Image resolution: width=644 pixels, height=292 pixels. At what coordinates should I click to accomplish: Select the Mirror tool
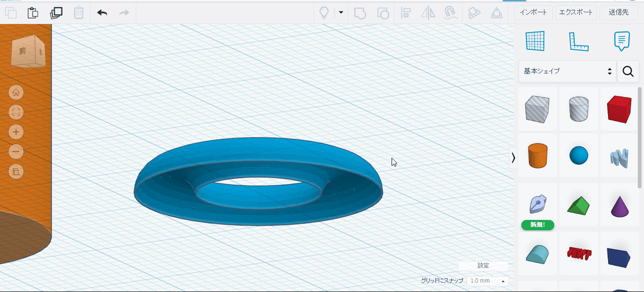click(428, 13)
